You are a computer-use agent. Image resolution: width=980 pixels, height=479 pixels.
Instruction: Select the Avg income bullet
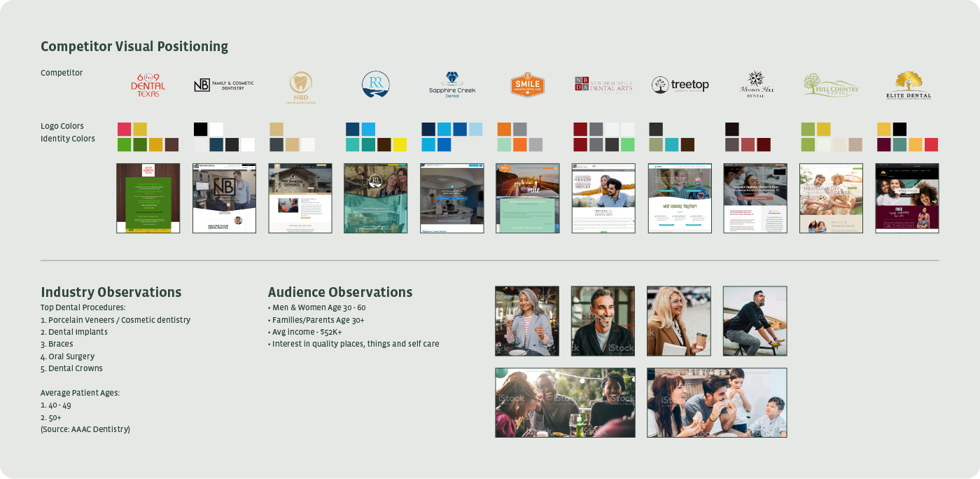(305, 332)
